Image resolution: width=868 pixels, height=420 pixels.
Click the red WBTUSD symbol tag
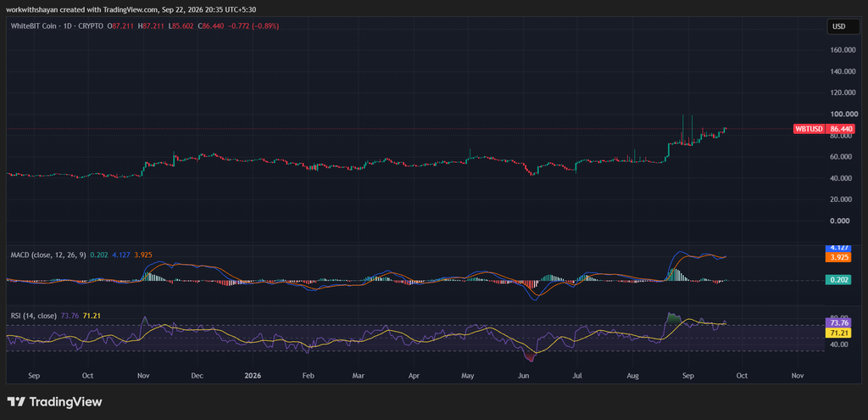[809, 129]
